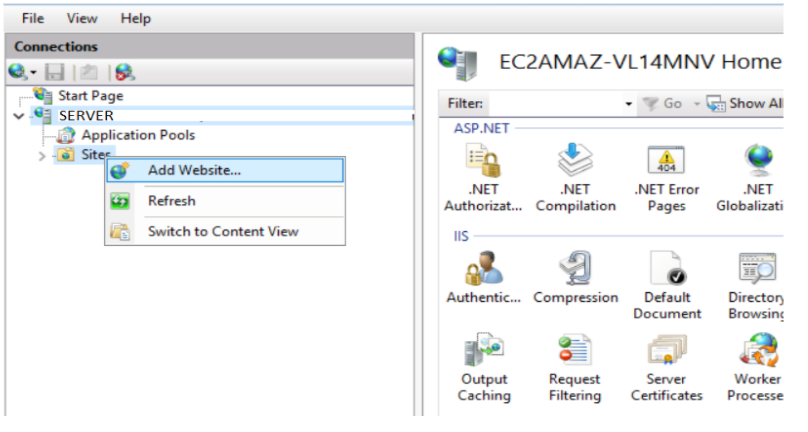
Task: Click the Start Page icon
Action: pos(43,95)
